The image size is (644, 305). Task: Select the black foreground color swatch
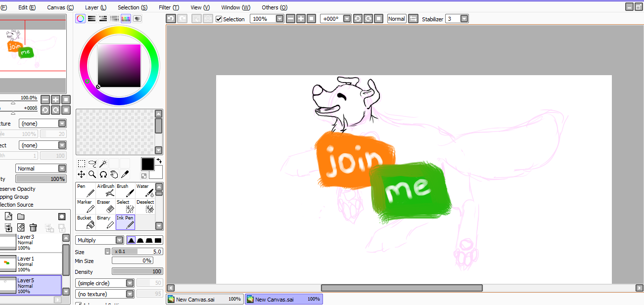tap(147, 164)
